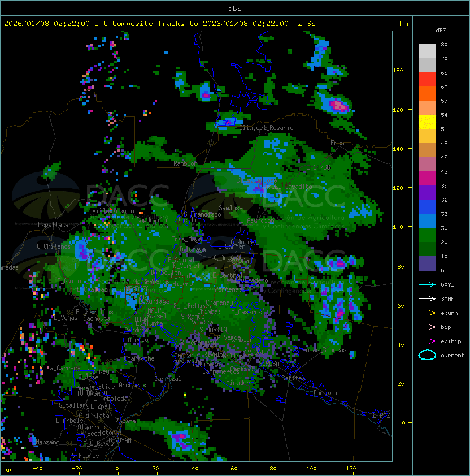Click the brown swatch below 48 dBZ
The image size is (470, 476).
[x=427, y=150]
